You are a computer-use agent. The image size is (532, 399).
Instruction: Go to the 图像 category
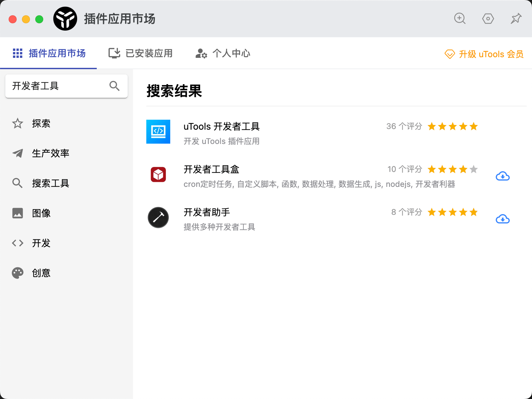click(x=41, y=213)
